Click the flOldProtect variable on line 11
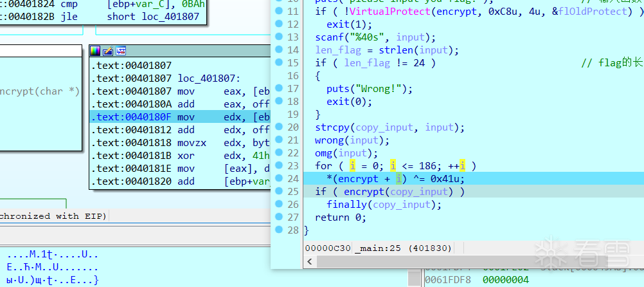Image resolution: width=644 pixels, height=287 pixels. point(593,12)
